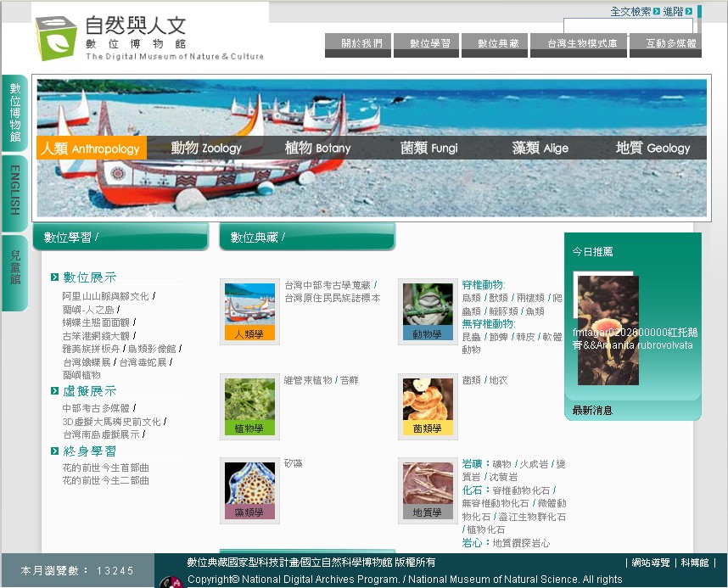Open the 地質學 fossil thumbnail
Screen dimensions: 728x588
click(428, 488)
